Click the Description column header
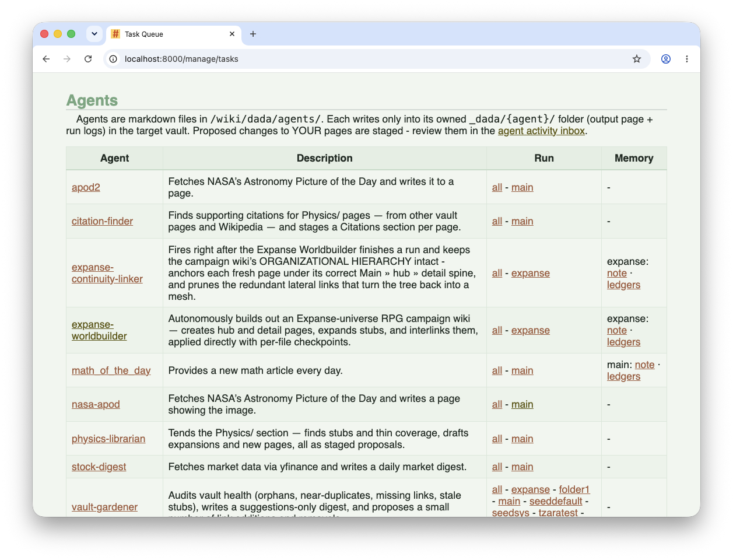The width and height of the screenshot is (733, 560). pyautogui.click(x=324, y=158)
